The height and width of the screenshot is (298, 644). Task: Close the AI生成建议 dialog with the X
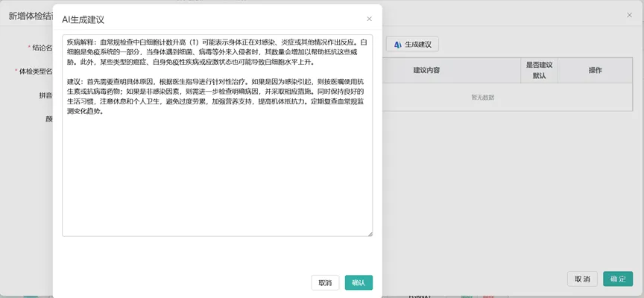click(x=369, y=19)
